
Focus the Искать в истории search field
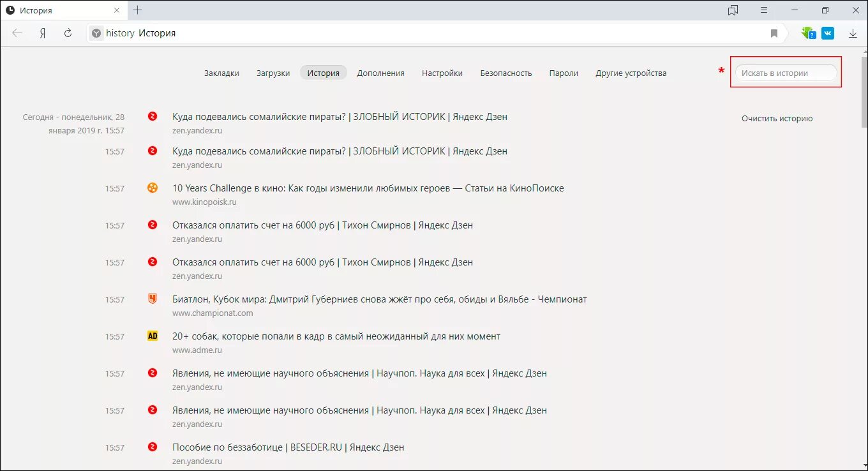pos(786,73)
